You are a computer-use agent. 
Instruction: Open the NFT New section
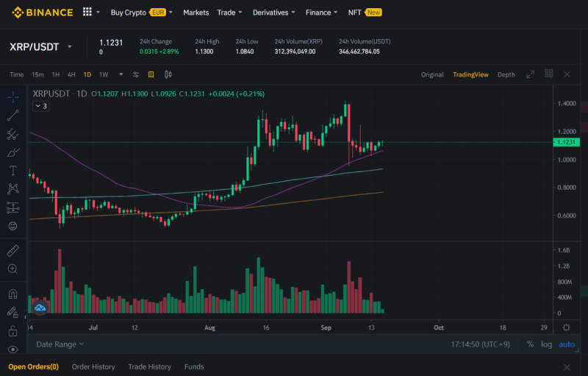click(365, 13)
